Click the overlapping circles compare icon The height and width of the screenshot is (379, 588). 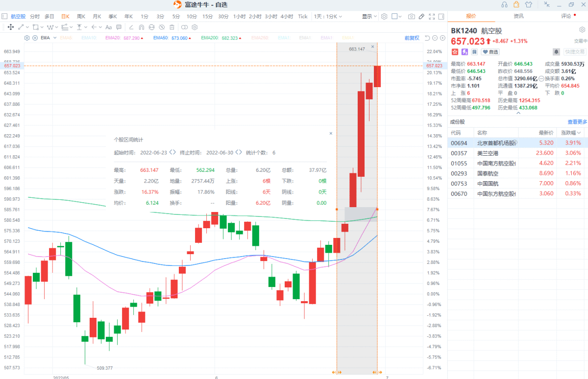coord(184,27)
